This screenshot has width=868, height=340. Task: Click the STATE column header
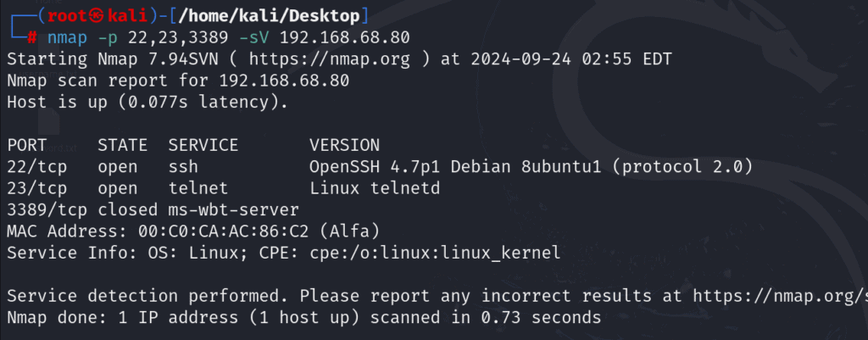(x=122, y=145)
